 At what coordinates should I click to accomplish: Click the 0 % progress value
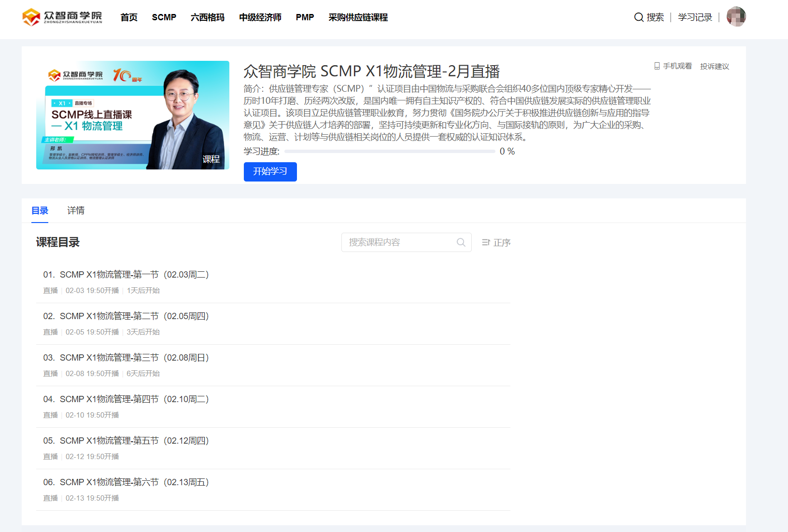(507, 152)
